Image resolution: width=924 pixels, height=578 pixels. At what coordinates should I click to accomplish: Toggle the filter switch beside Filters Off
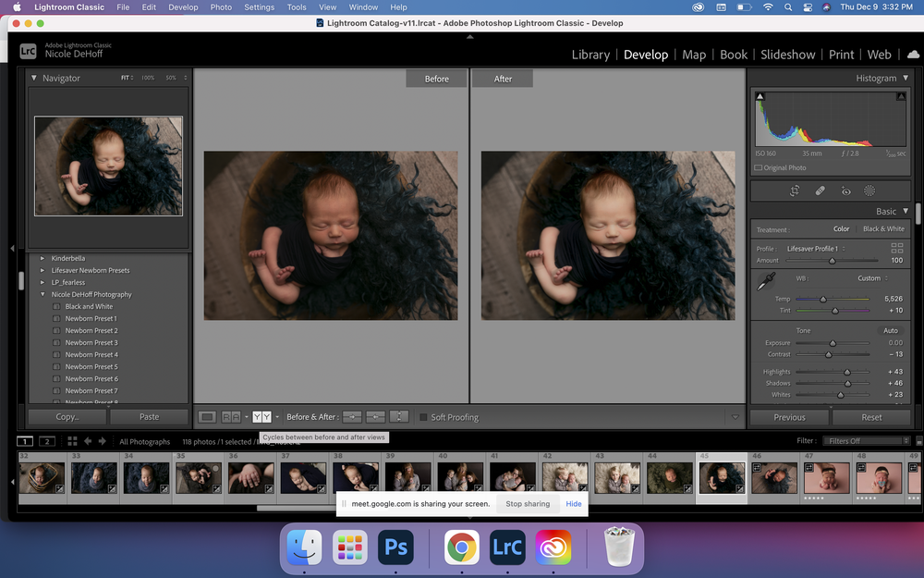tap(919, 441)
